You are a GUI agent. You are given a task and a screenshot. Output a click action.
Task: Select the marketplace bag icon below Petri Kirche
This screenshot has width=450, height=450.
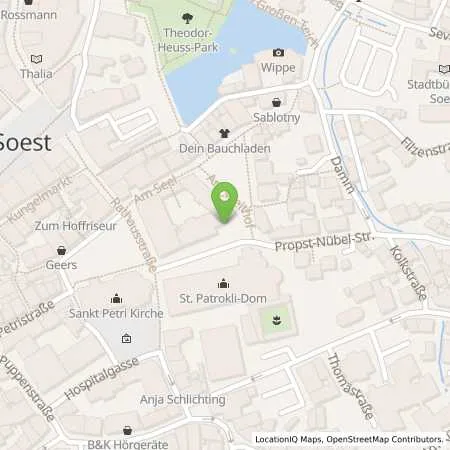click(126, 339)
